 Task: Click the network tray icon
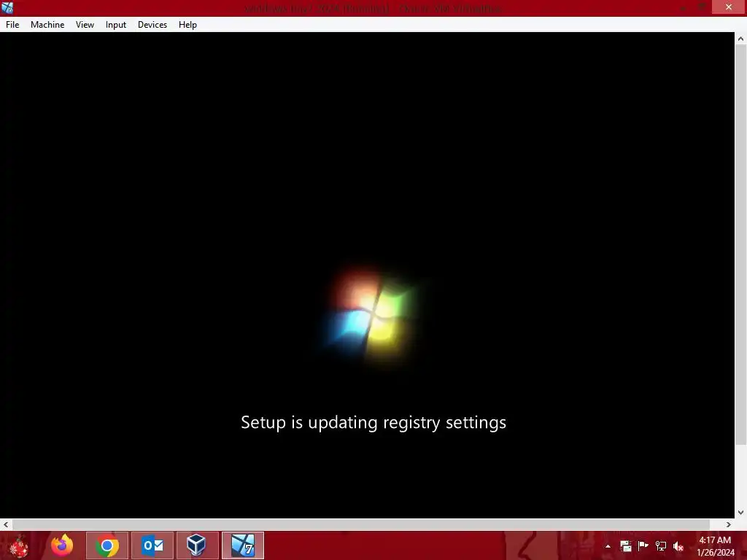point(661,546)
